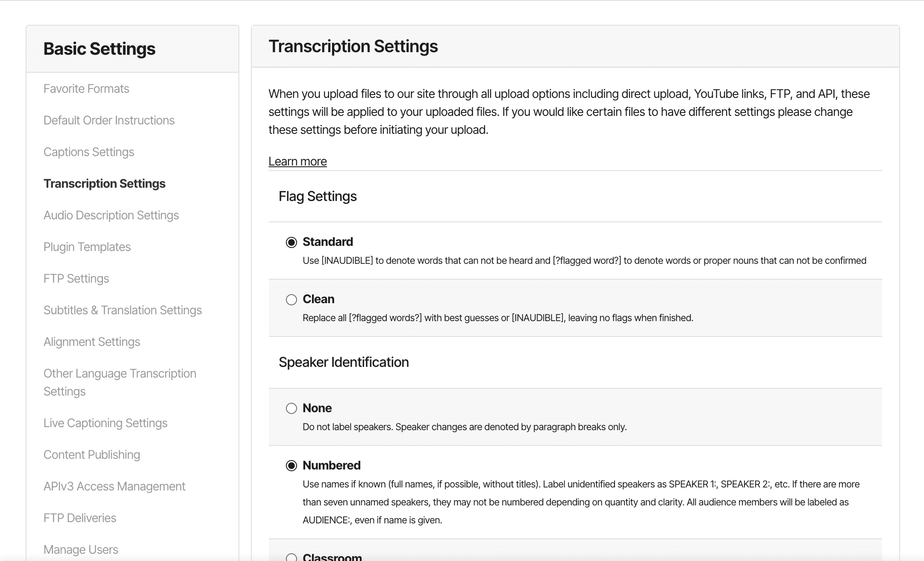Open Captions Settings page
The image size is (924, 561).
pyautogui.click(x=89, y=152)
